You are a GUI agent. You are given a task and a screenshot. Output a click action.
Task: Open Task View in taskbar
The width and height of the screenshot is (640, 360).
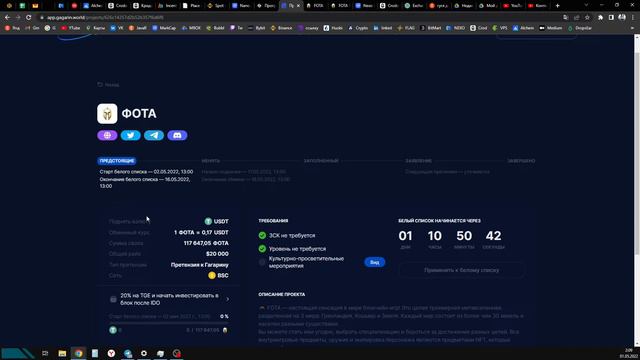click(45, 353)
